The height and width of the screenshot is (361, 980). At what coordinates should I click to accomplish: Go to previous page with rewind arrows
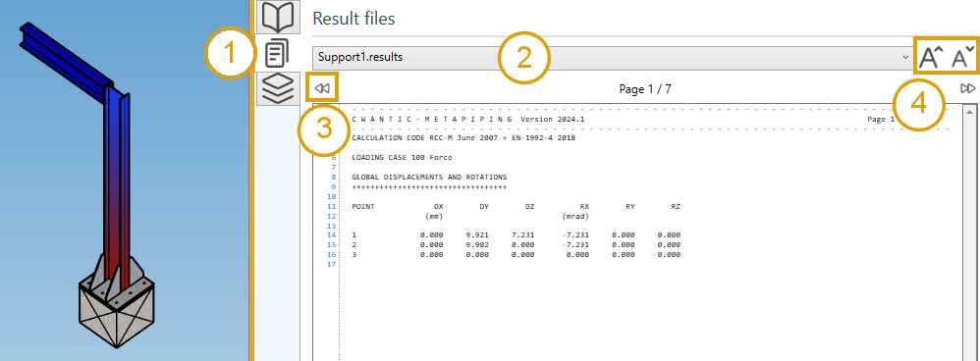[322, 88]
